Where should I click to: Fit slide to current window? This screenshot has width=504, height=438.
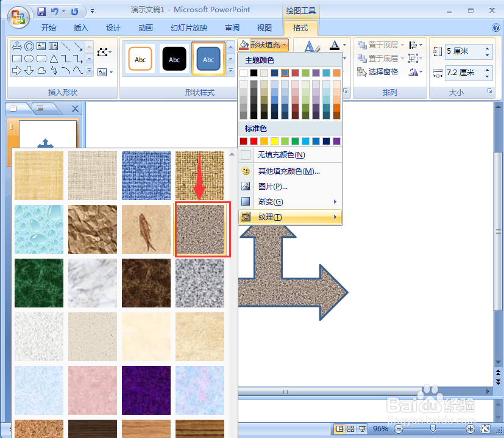pyautogui.click(x=485, y=429)
